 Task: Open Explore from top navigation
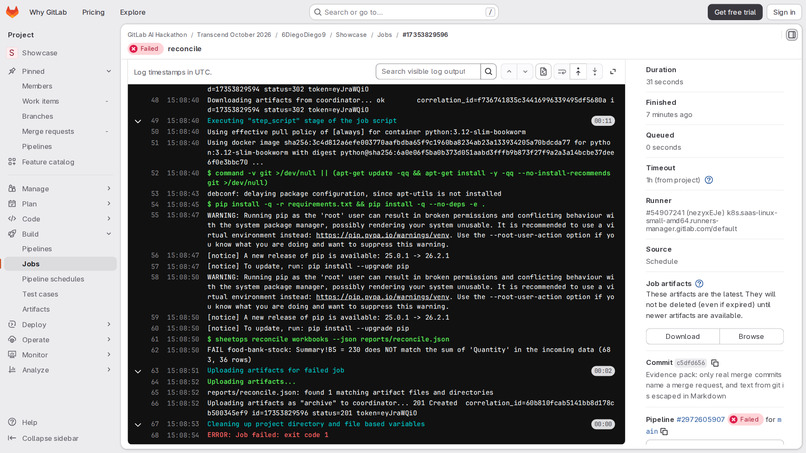point(133,12)
